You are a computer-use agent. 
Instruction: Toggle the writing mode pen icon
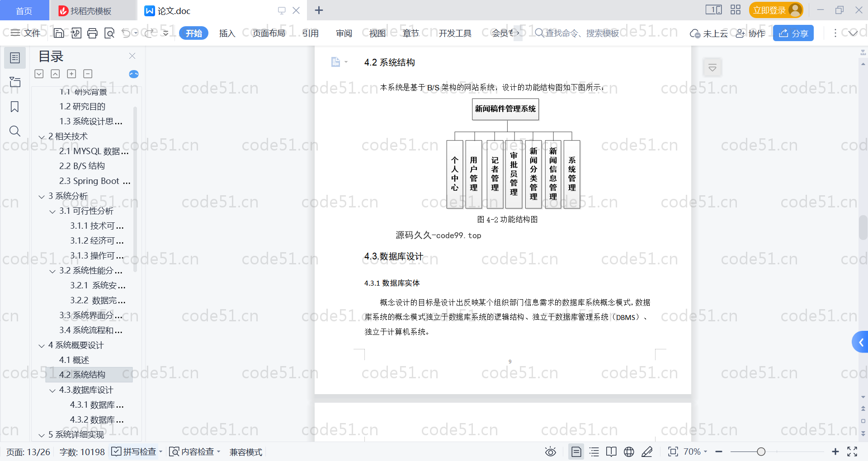647,452
